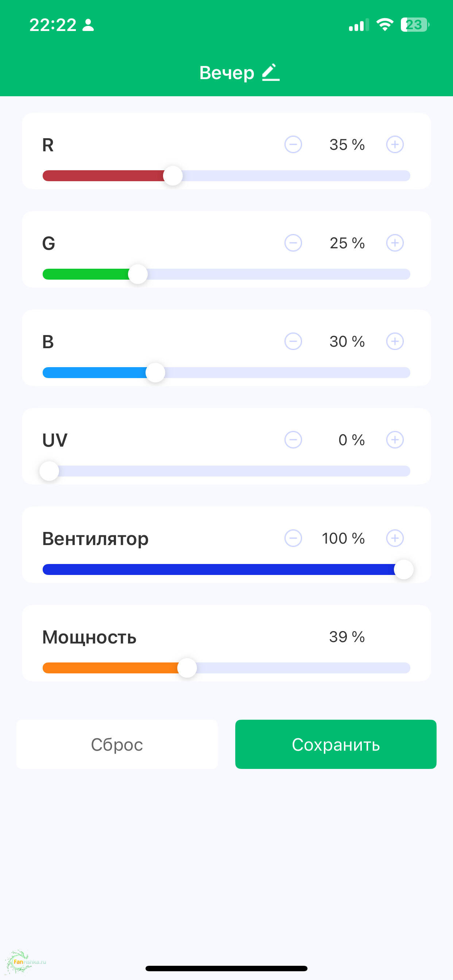Screen dimensions: 453x980
Task: Click the Сброс reset button
Action: (x=117, y=744)
